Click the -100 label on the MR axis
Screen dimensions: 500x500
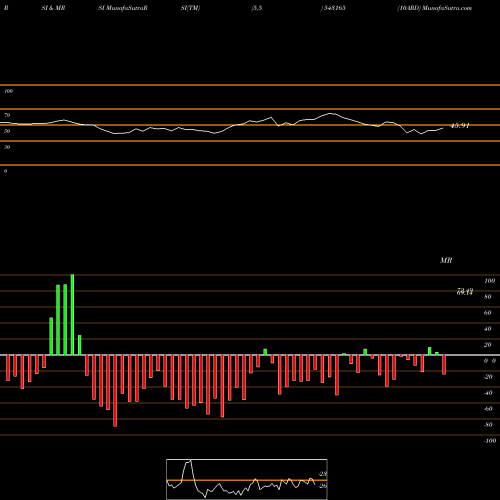(x=490, y=441)
